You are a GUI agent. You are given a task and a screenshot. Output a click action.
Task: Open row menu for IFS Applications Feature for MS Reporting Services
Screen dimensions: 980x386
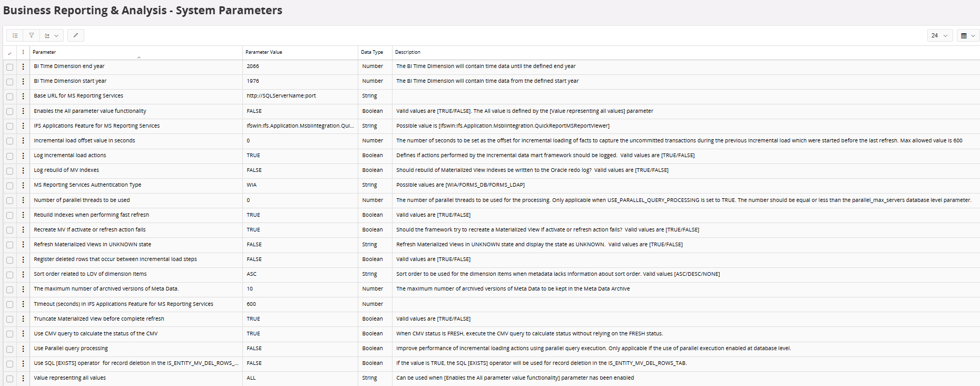click(x=23, y=126)
